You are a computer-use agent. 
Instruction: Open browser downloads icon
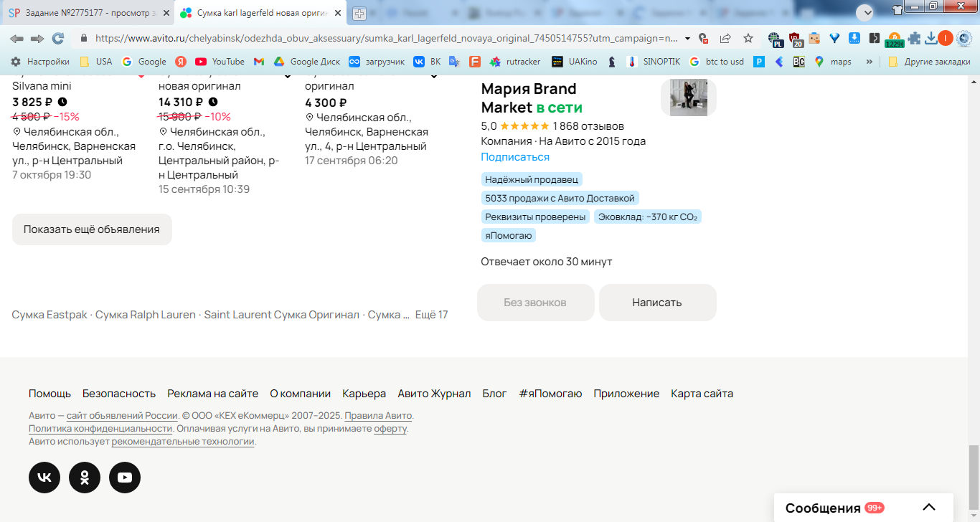click(931, 38)
